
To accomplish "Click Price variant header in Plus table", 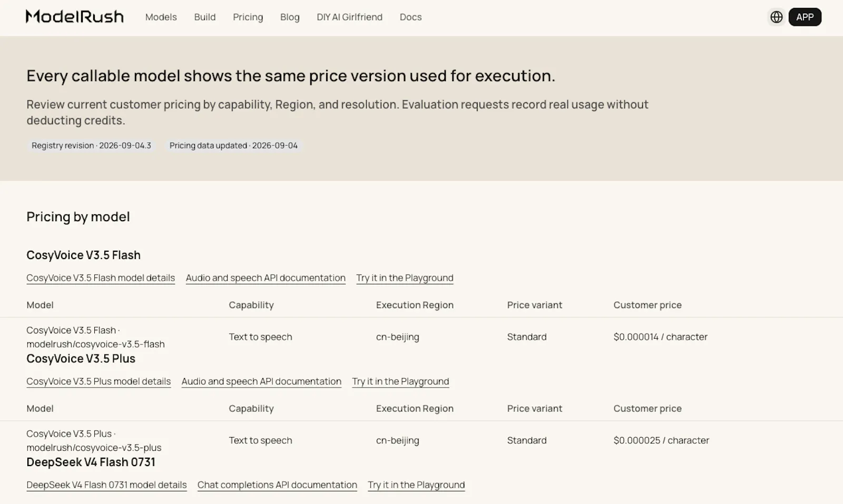I will (535, 409).
